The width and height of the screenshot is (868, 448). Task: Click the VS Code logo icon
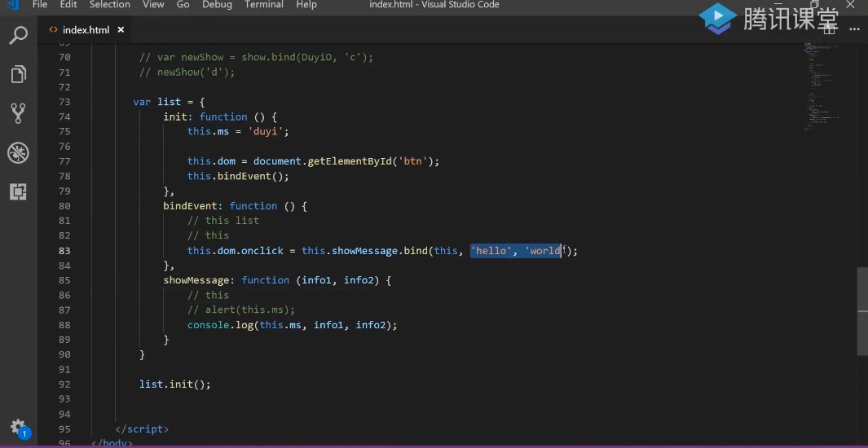tap(12, 5)
